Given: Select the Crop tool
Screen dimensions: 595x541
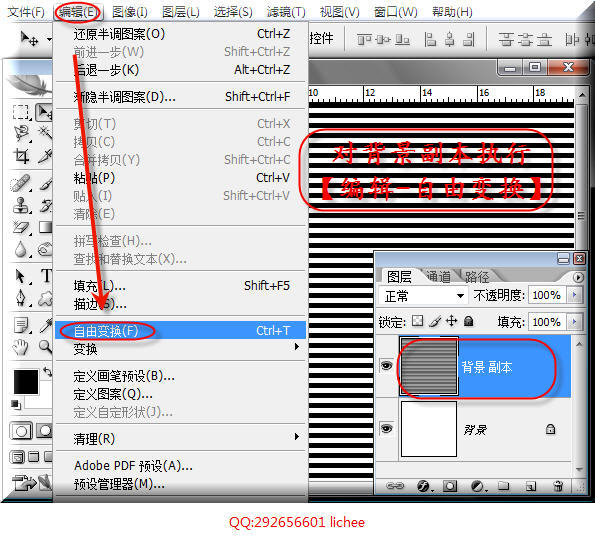Looking at the screenshot, I should click(21, 156).
